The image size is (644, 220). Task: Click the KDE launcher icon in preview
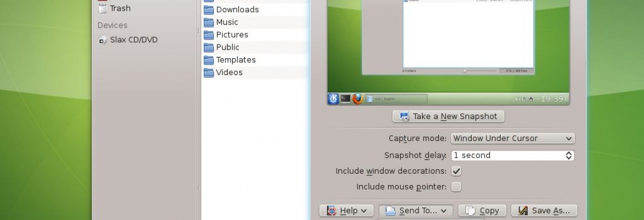pyautogui.click(x=333, y=99)
